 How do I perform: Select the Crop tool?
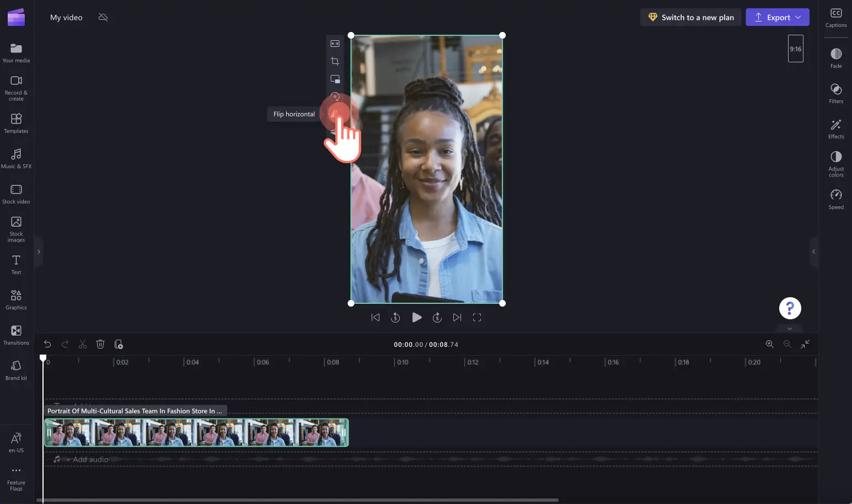coord(335,61)
